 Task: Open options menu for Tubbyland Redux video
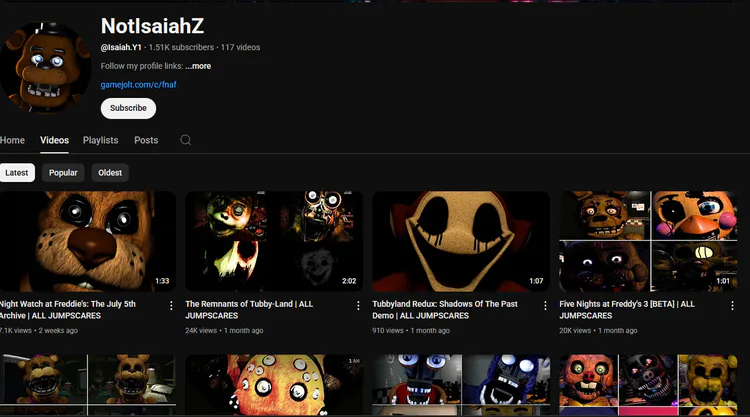click(x=545, y=306)
